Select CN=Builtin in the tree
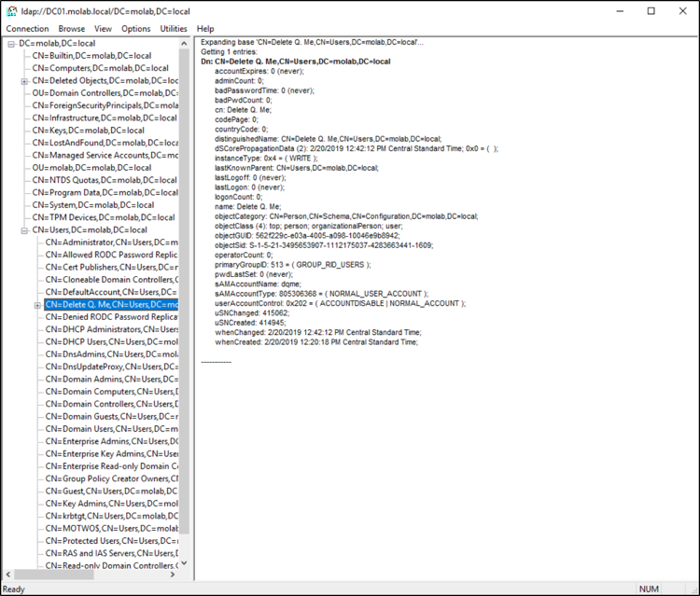The width and height of the screenshot is (700, 596). tap(91, 56)
